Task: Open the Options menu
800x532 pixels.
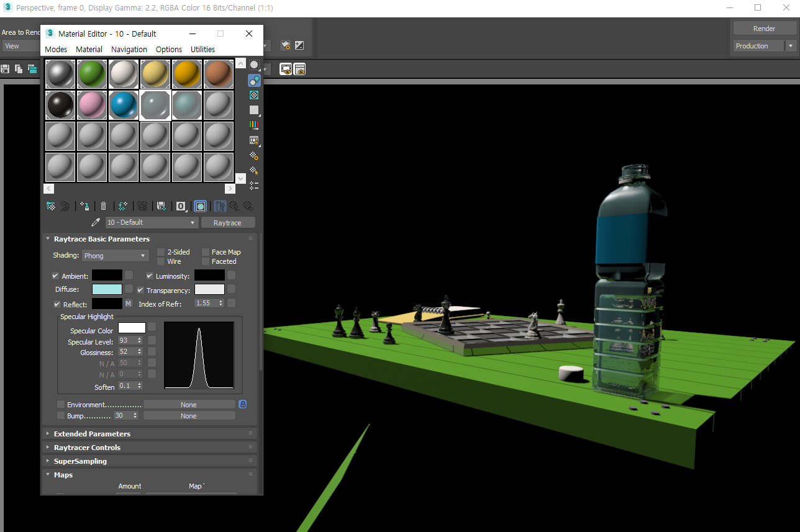Action: (x=169, y=49)
